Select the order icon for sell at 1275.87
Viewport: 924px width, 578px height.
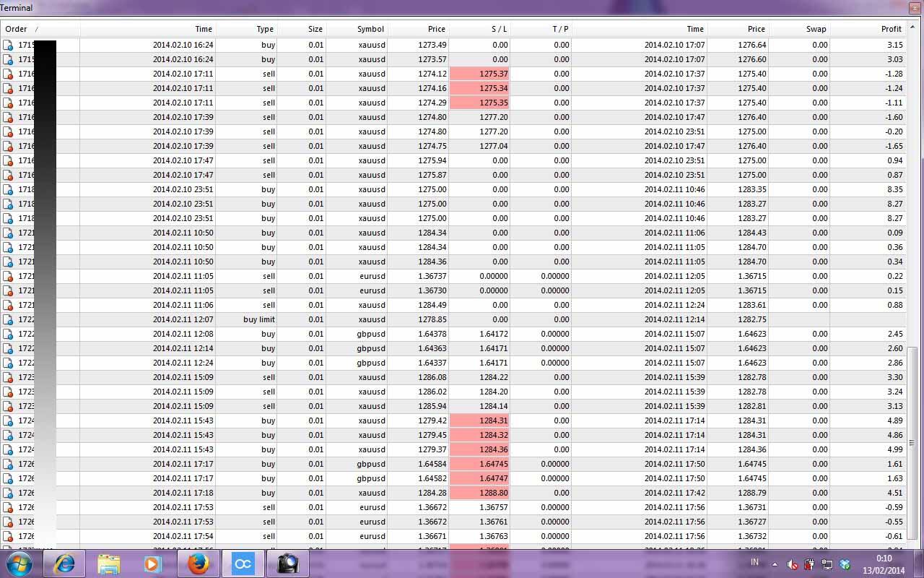[x=9, y=175]
